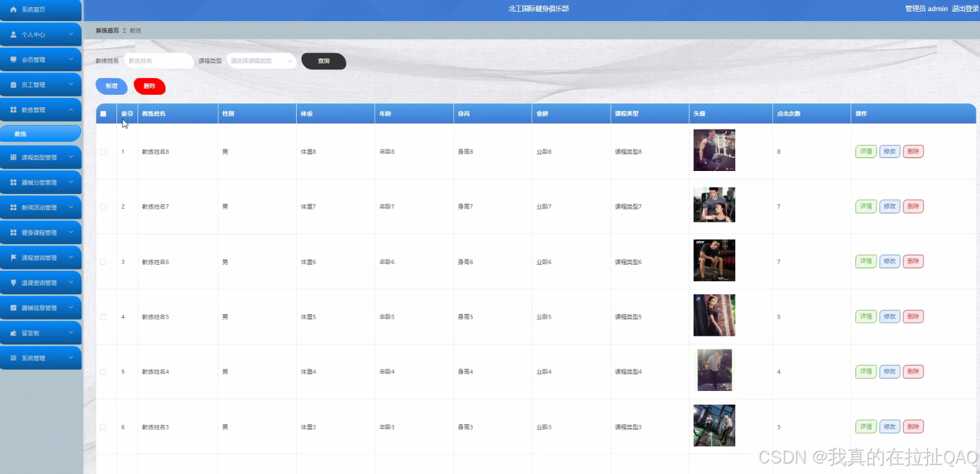Open the avatar thumbnail for 教练姓名8
This screenshot has height=474, width=980.
[x=714, y=150]
